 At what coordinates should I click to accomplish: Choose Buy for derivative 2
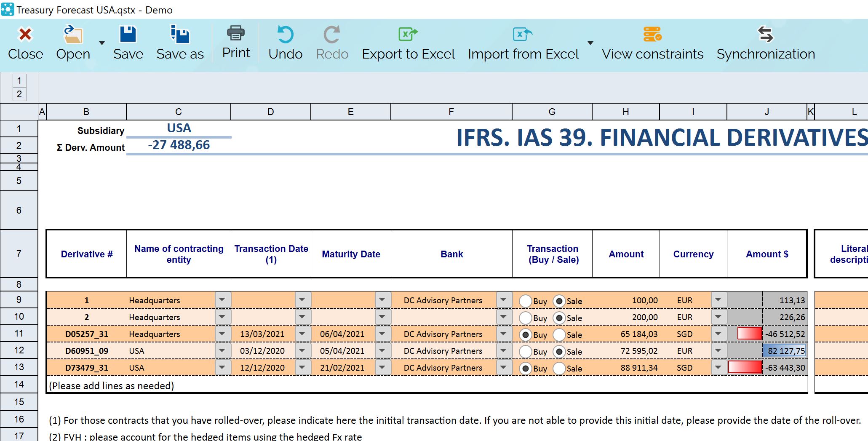[x=525, y=318]
